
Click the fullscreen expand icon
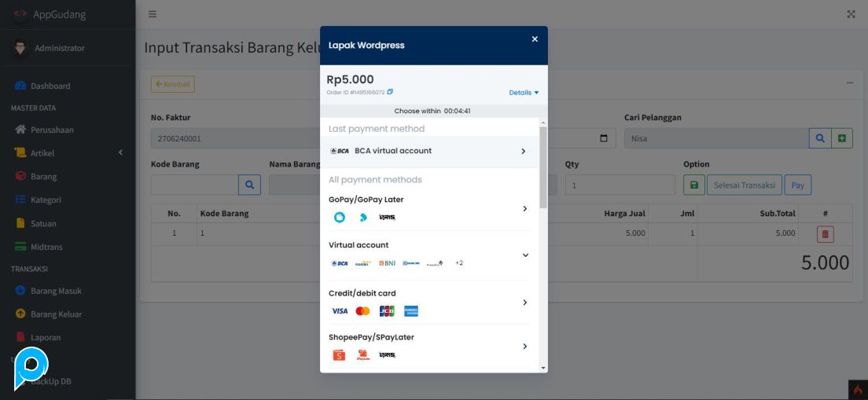pyautogui.click(x=851, y=14)
